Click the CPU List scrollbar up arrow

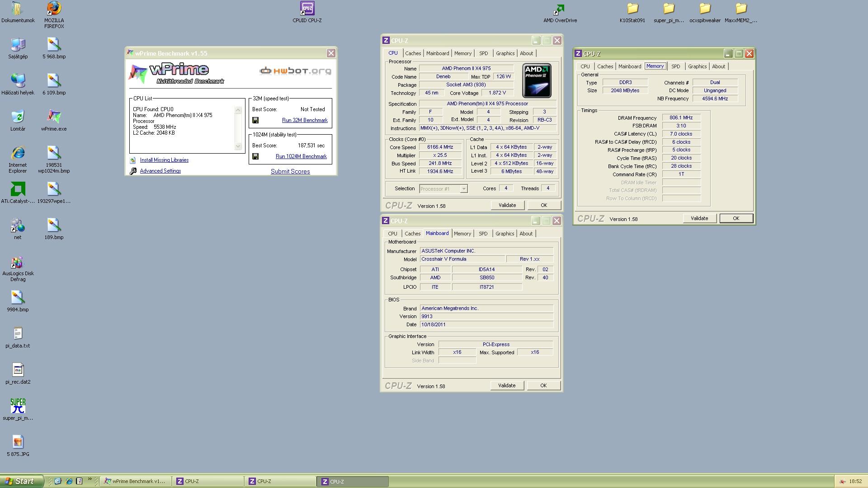(x=238, y=110)
